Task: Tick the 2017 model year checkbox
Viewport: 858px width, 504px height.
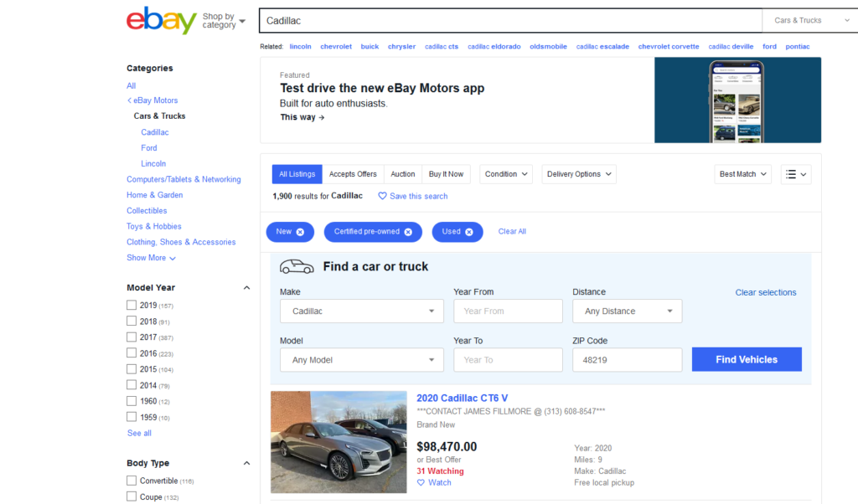Action: (x=132, y=337)
